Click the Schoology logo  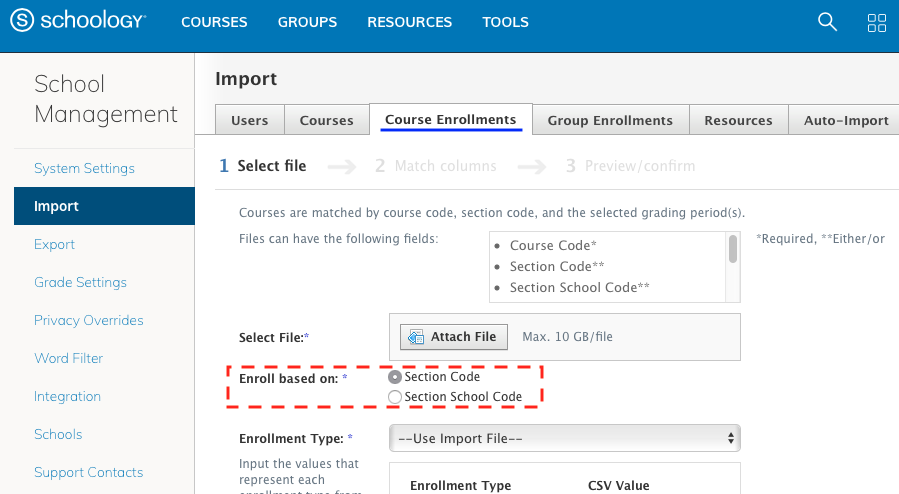pos(78,21)
